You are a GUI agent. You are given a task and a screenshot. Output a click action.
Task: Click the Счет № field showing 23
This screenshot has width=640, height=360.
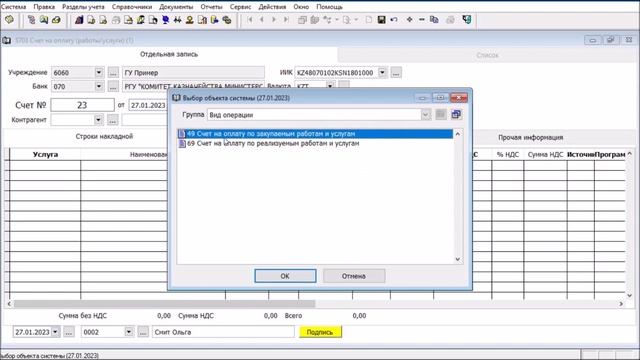click(82, 105)
